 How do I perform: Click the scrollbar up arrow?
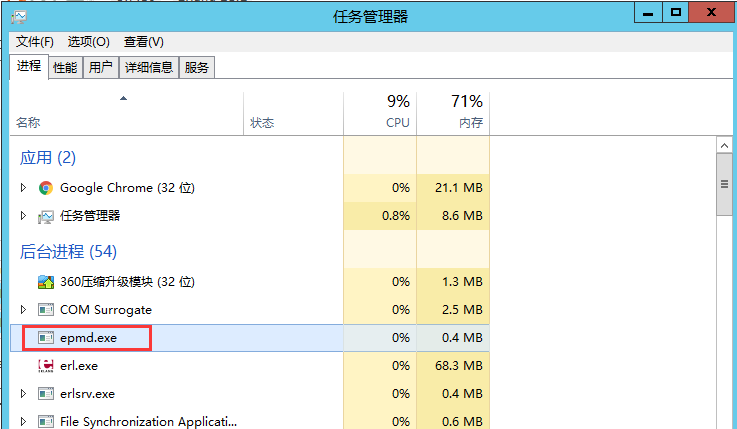click(724, 146)
